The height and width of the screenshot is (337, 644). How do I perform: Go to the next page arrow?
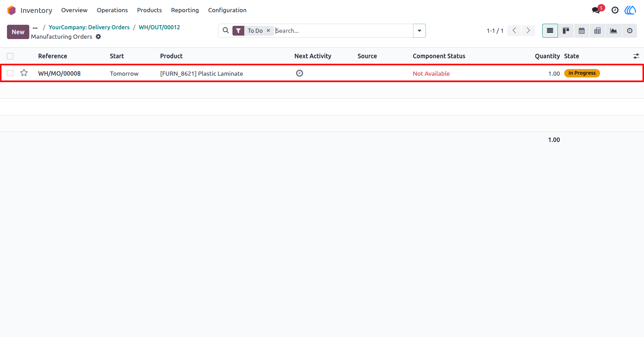(x=528, y=31)
